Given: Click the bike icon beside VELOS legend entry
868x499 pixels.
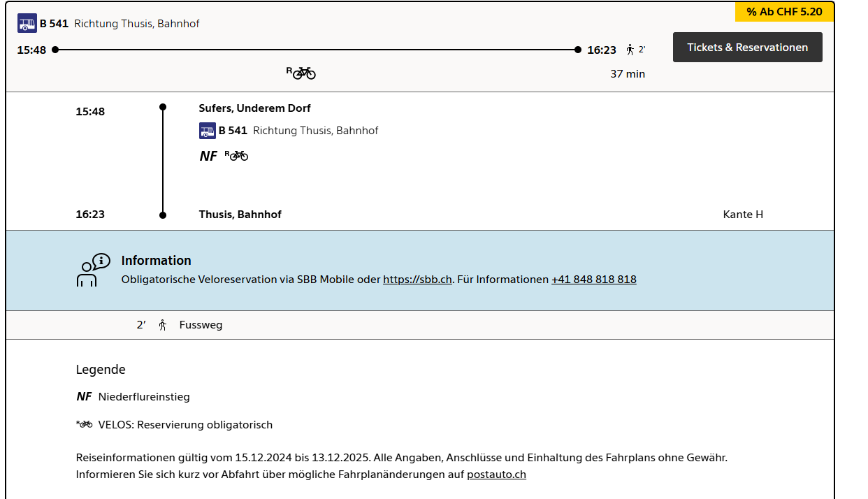Looking at the screenshot, I should tap(85, 424).
